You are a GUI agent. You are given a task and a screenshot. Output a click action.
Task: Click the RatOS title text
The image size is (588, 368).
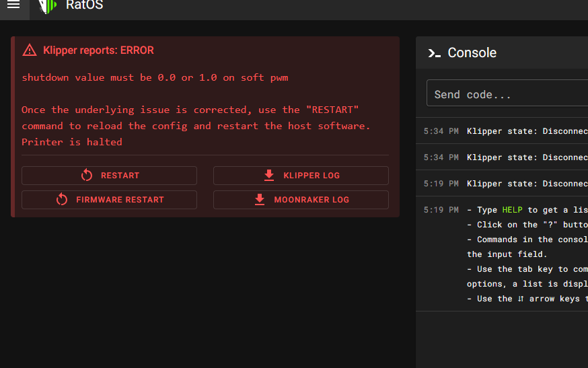(x=84, y=5)
